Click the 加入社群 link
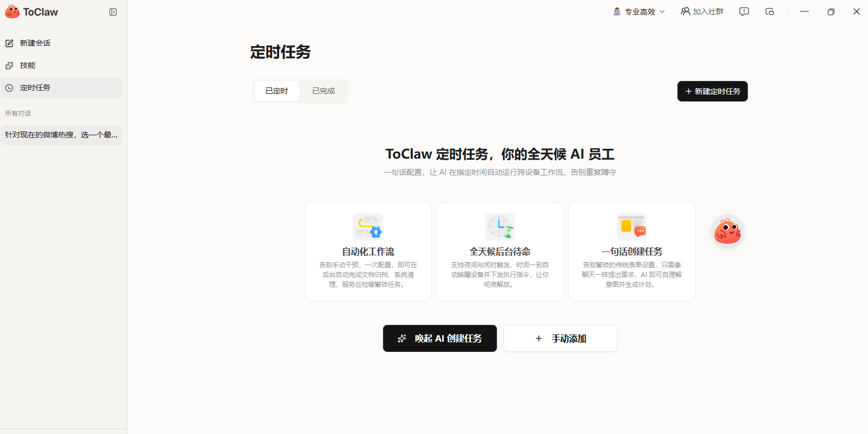The image size is (868, 434). click(702, 11)
